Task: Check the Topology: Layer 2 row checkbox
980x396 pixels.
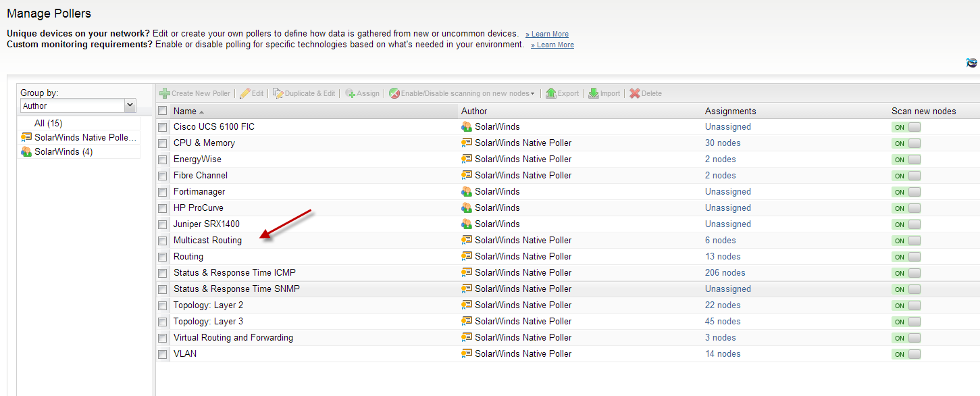Action: pyautogui.click(x=162, y=305)
